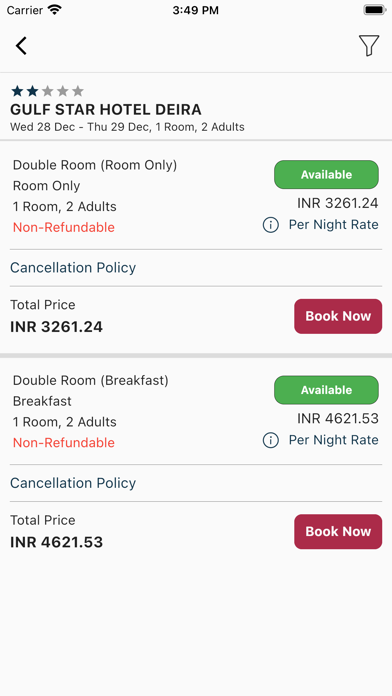Viewport: 392px width, 696px height.
Task: Tap the back arrow icon
Action: (21, 46)
